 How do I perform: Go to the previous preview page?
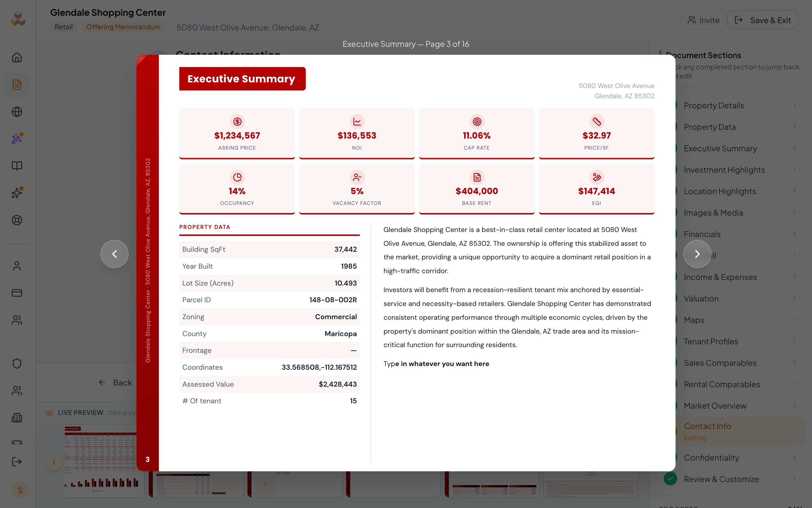point(114,254)
